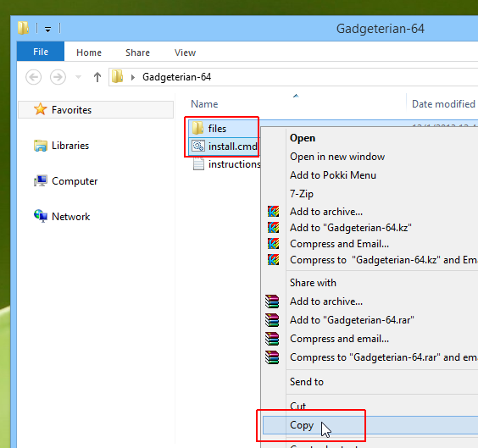Click the title bar folder icon
The image size is (478, 448).
coord(23,28)
